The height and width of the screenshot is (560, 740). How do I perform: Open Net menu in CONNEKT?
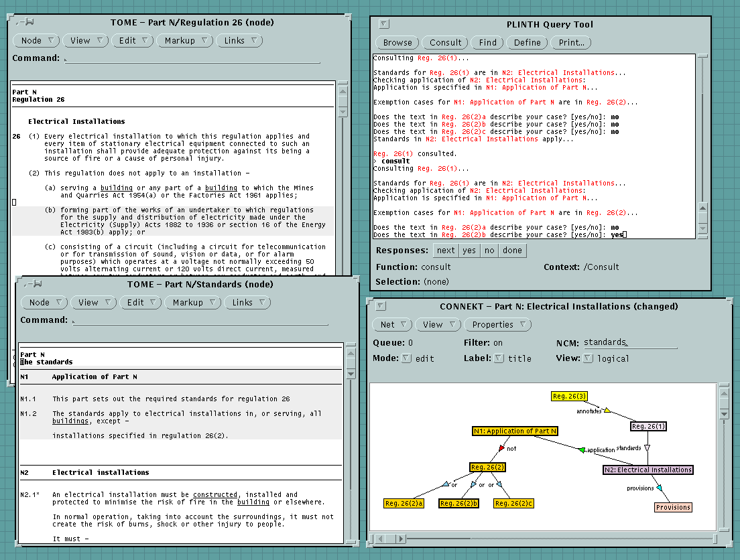(x=393, y=325)
